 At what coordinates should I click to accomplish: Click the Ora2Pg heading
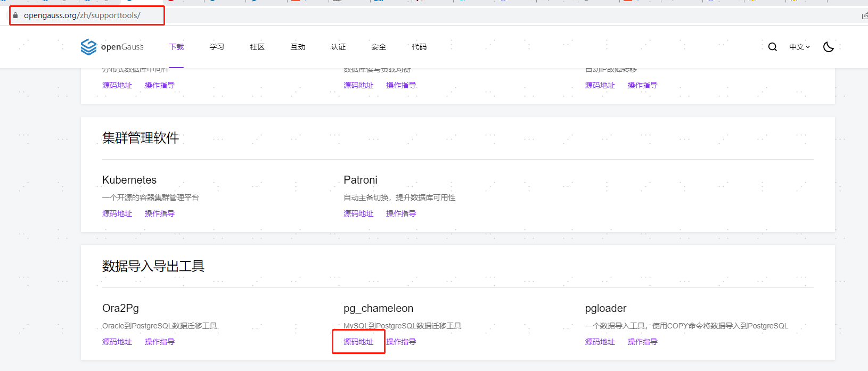[120, 308]
